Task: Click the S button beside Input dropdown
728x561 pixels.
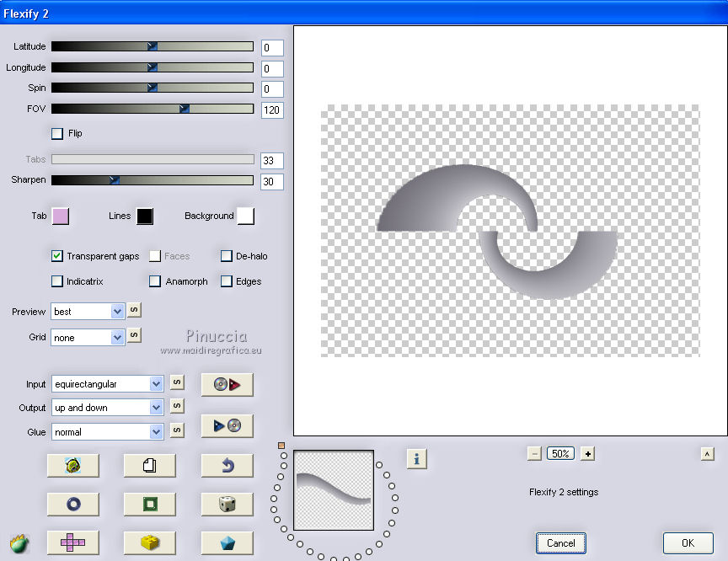Action: coord(177,382)
